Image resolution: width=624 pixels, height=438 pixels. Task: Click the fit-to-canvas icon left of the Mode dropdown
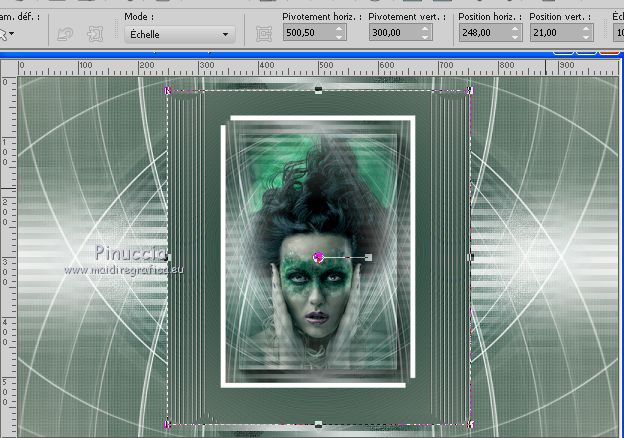click(x=95, y=34)
